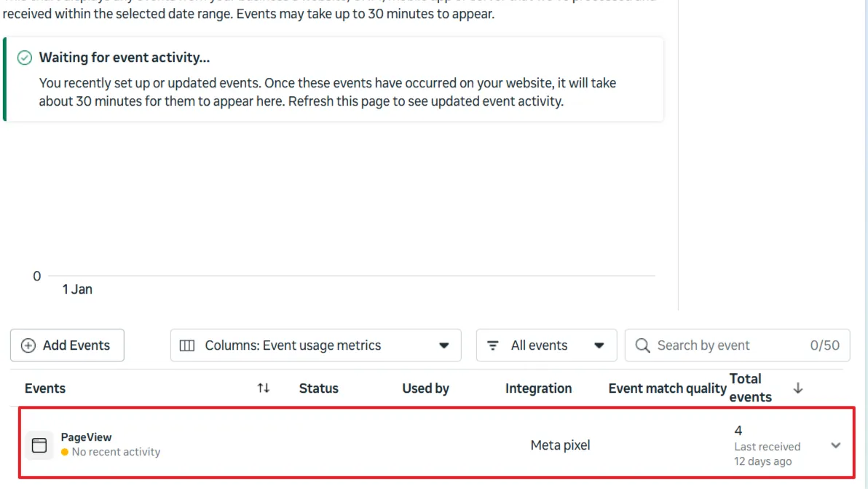Image resolution: width=868 pixels, height=489 pixels.
Task: Click the Integration column header
Action: 539,388
